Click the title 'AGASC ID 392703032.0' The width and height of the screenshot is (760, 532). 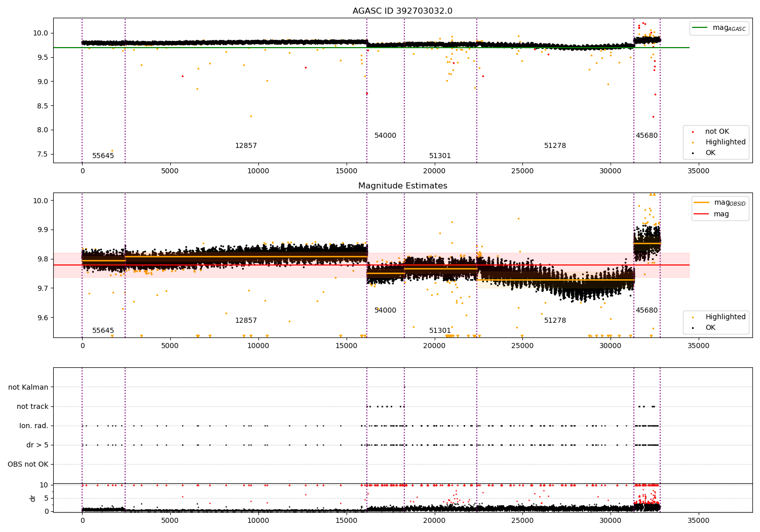402,11
